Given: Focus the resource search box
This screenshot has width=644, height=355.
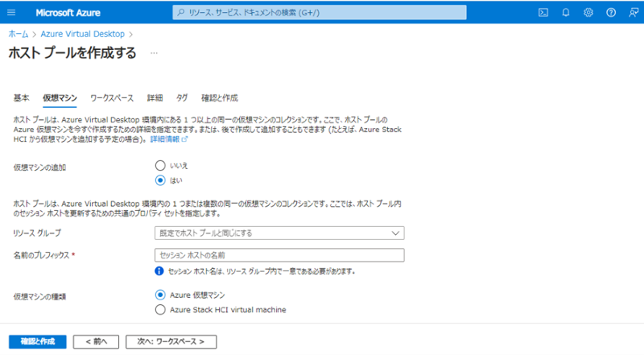Looking at the screenshot, I should pos(320,12).
